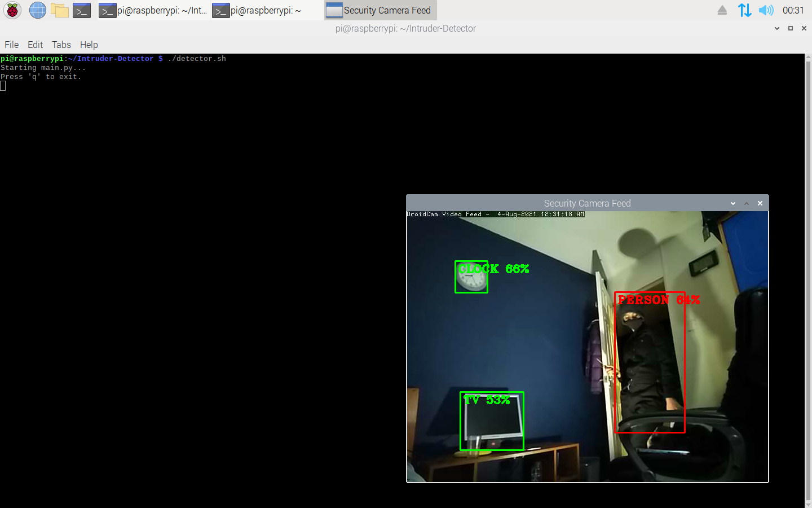Click the pi@raspberrypi prompt text
The height and width of the screenshot is (508, 812).
(32, 59)
